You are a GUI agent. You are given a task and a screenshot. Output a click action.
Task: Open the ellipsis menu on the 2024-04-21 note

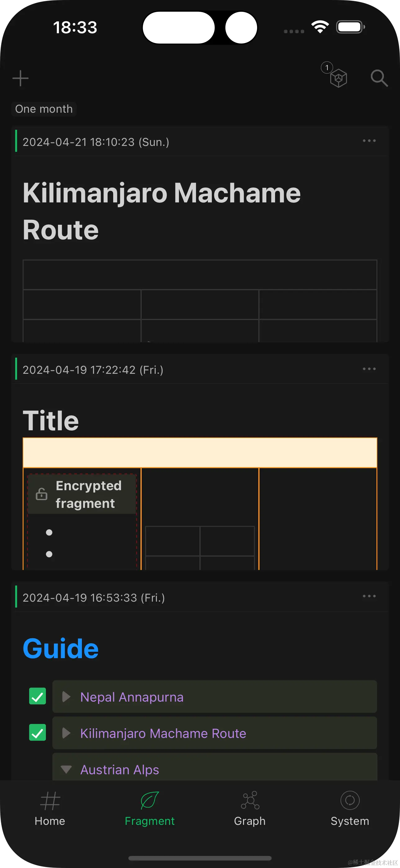click(x=369, y=142)
